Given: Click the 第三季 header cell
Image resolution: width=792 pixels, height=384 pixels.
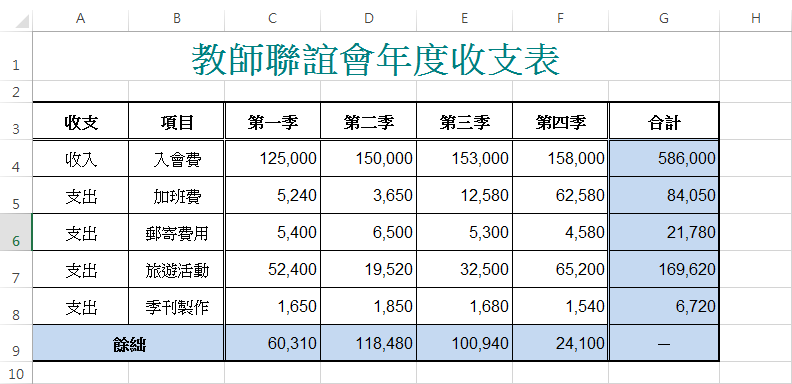Looking at the screenshot, I should coord(465,121).
